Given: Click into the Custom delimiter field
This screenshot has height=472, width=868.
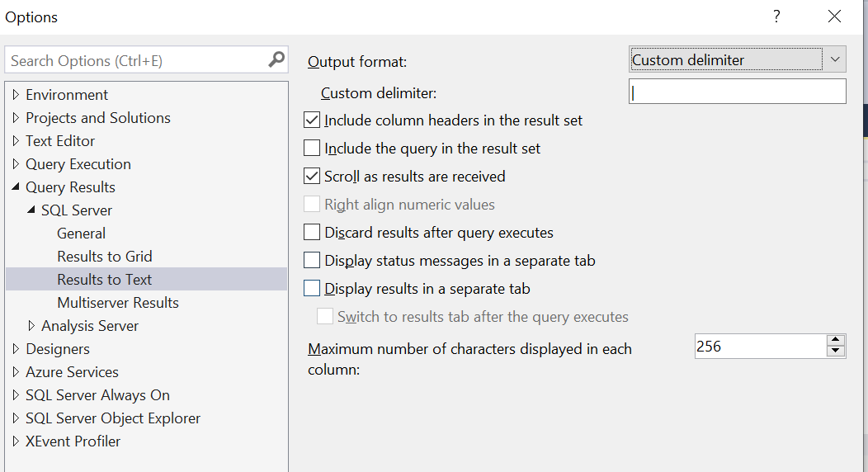Looking at the screenshot, I should point(738,92).
